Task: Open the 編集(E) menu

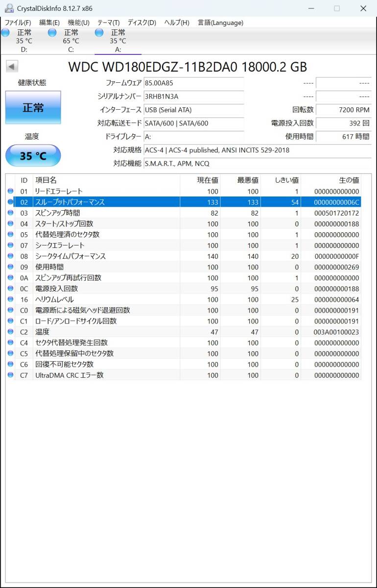Action: [x=49, y=23]
